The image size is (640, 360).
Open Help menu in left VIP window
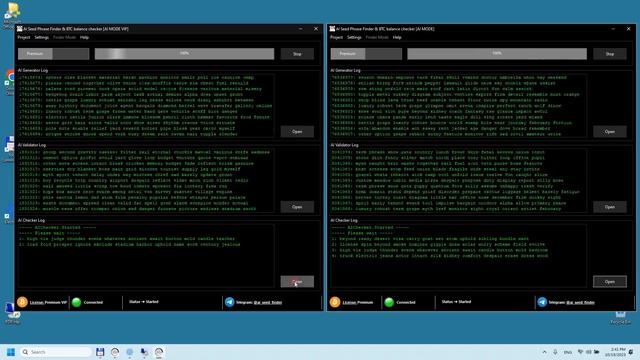click(84, 37)
